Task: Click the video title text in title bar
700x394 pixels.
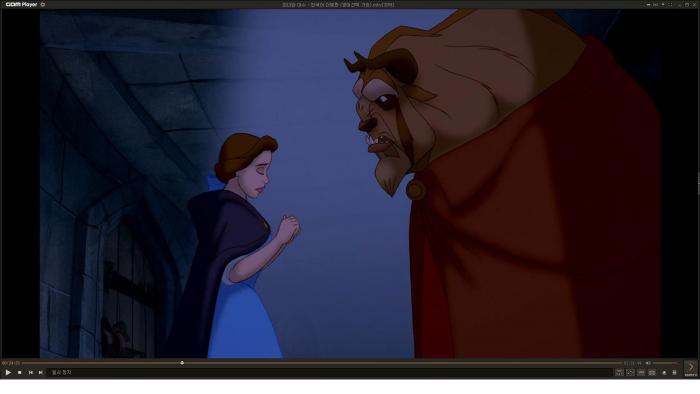Action: click(x=338, y=4)
